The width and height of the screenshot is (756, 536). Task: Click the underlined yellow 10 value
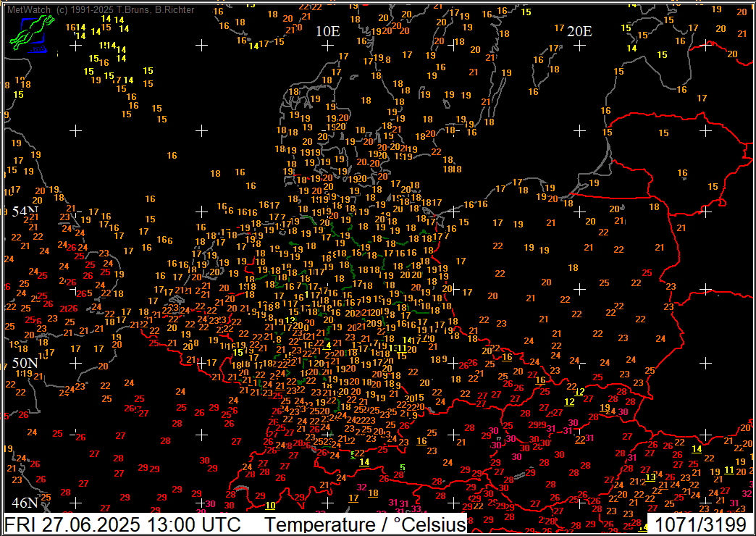coord(270,506)
